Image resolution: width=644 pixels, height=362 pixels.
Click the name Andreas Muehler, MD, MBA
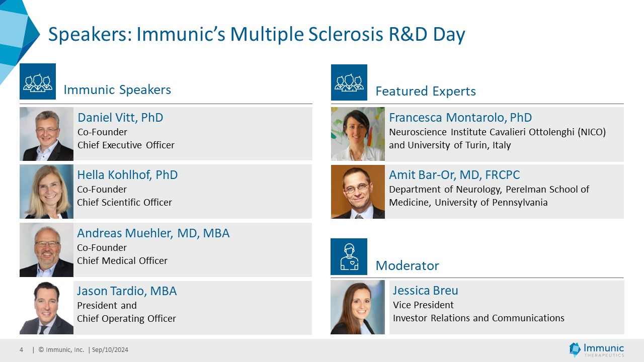click(153, 233)
